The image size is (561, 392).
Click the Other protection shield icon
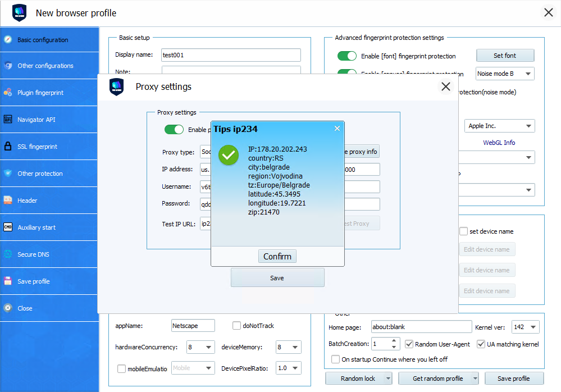click(x=8, y=174)
